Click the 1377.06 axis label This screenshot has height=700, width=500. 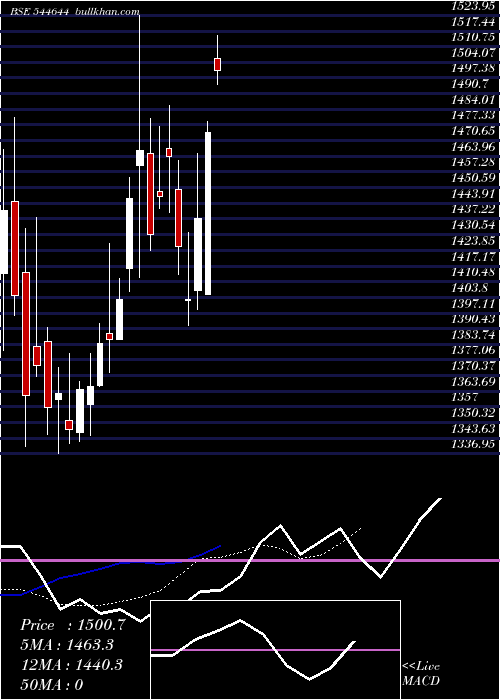tap(473, 350)
